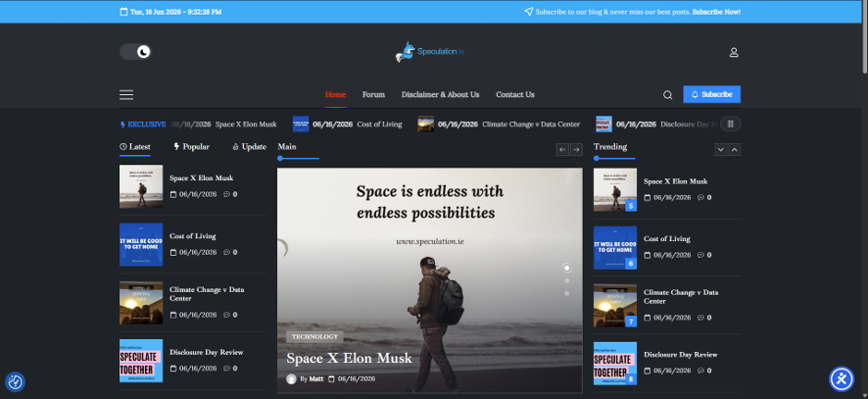The height and width of the screenshot is (399, 868).
Task: Click Climate Change ticker thumbnail
Action: (426, 124)
